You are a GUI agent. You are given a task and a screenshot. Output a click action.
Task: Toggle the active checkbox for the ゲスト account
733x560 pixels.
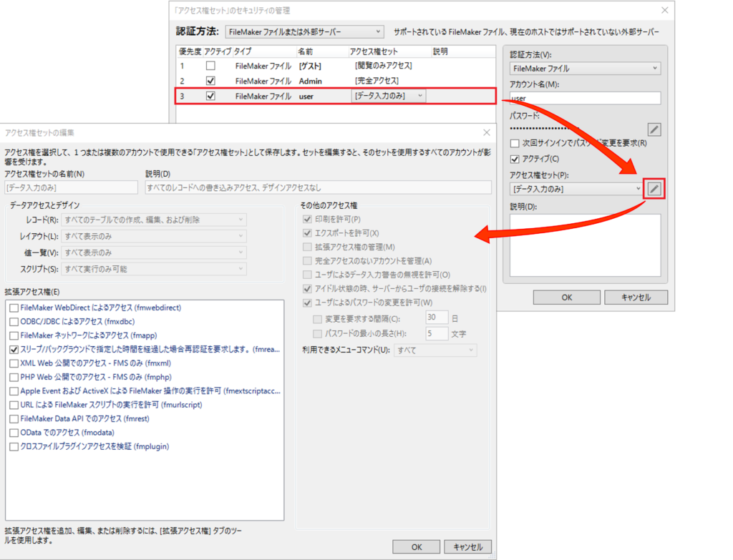(211, 66)
